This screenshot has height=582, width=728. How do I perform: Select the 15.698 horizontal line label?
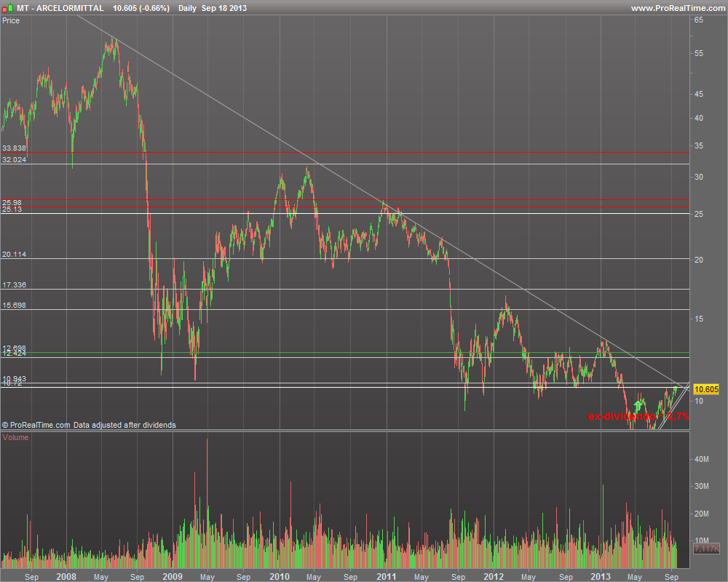tap(14, 306)
